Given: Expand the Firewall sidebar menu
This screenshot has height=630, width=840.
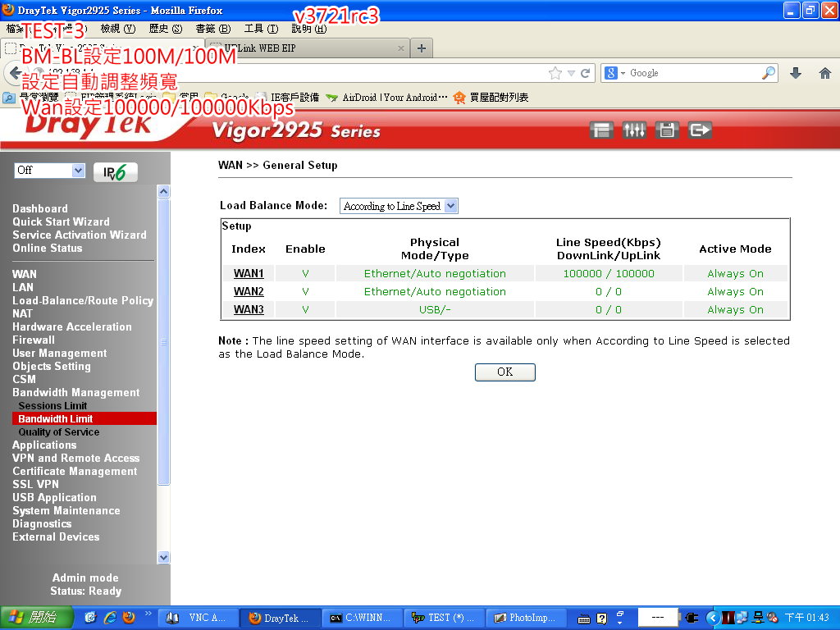Looking at the screenshot, I should pyautogui.click(x=34, y=340).
